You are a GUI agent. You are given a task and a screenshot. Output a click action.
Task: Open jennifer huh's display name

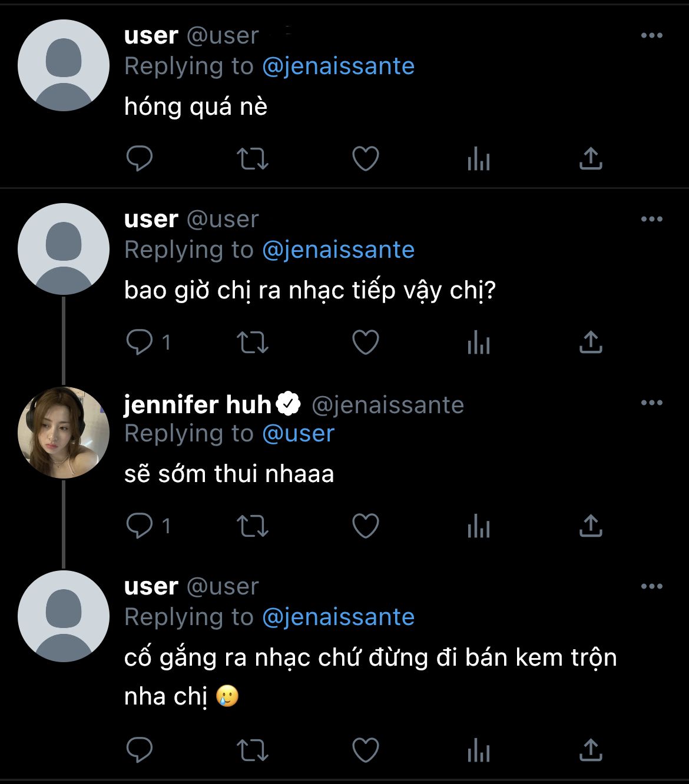coord(197,404)
